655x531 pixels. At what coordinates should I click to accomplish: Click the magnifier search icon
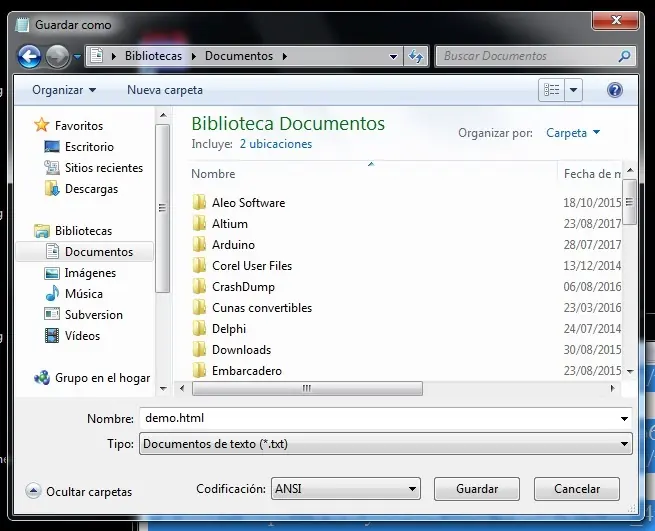(x=625, y=56)
